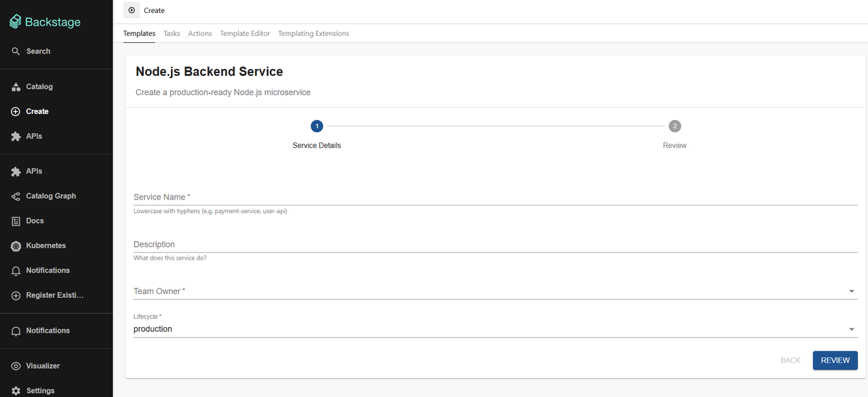
Task: Switch to the Templates tab
Action: (x=139, y=33)
